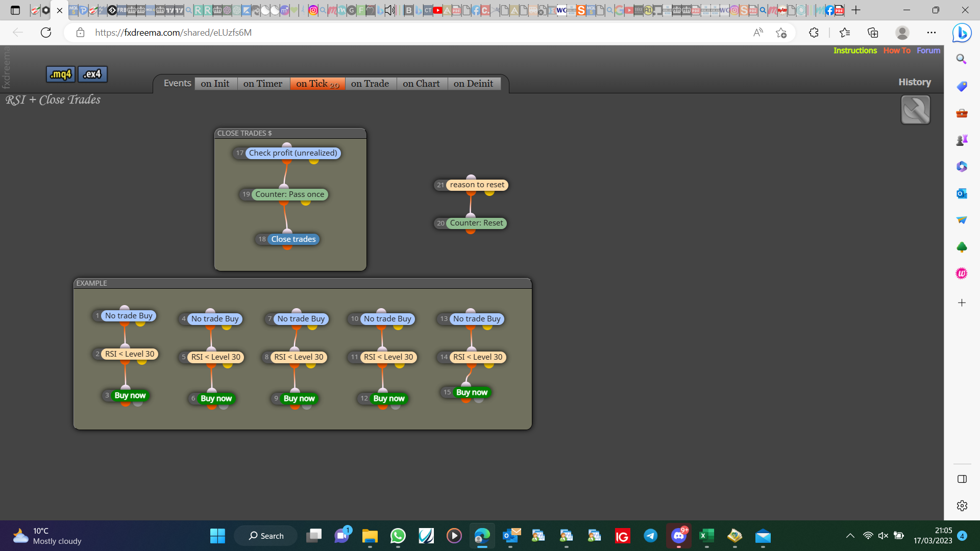Open sidebar search magnifier icon
The height and width of the screenshot is (551, 980).
point(962,59)
